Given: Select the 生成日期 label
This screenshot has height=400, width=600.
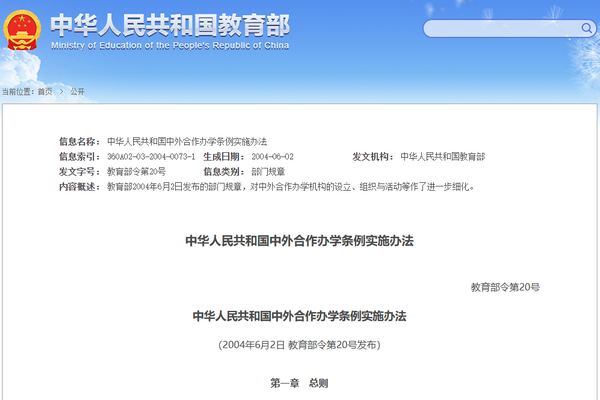Looking at the screenshot, I should 223,157.
